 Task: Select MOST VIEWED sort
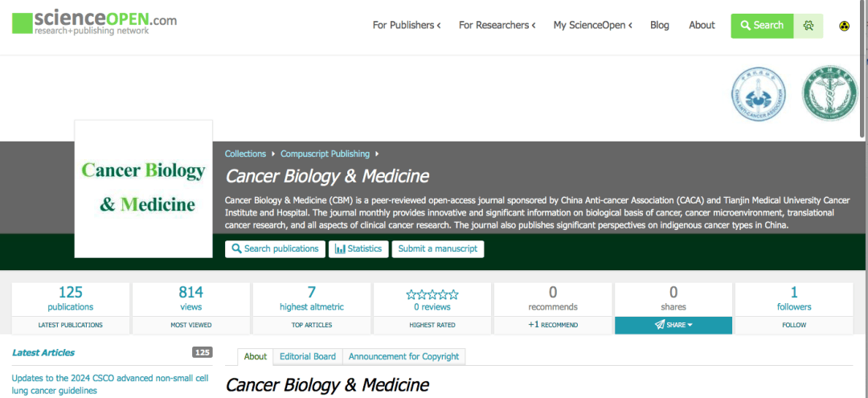coord(191,325)
